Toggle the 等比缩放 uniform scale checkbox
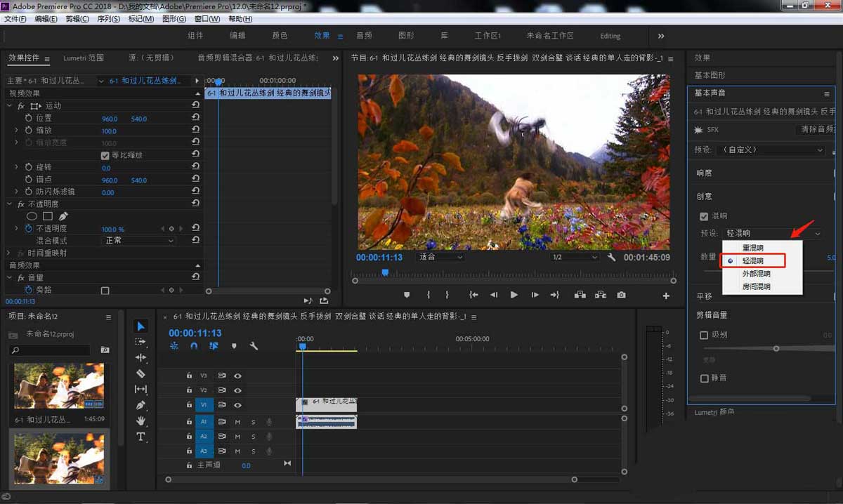Image resolution: width=843 pixels, height=504 pixels. pyautogui.click(x=105, y=155)
